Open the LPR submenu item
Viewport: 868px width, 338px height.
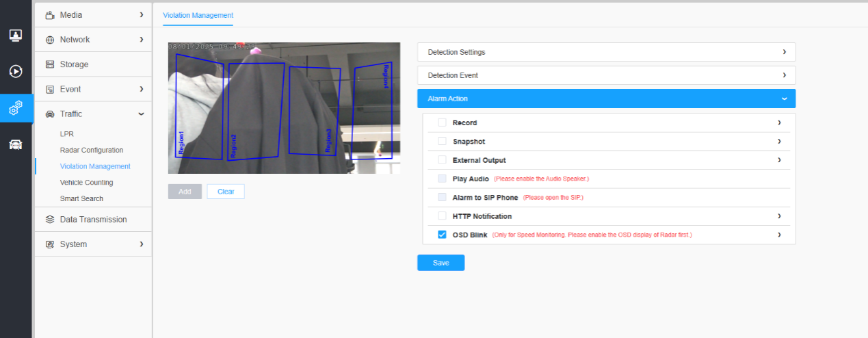[x=66, y=133]
